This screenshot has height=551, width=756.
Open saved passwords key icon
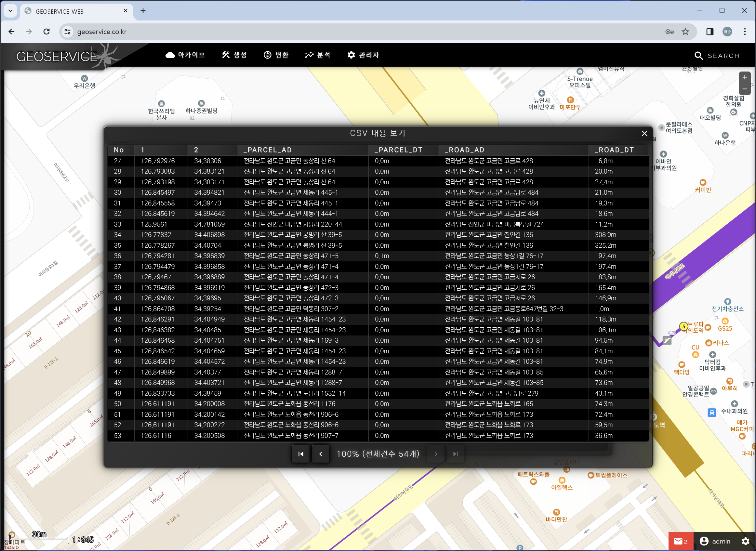pyautogui.click(x=670, y=32)
